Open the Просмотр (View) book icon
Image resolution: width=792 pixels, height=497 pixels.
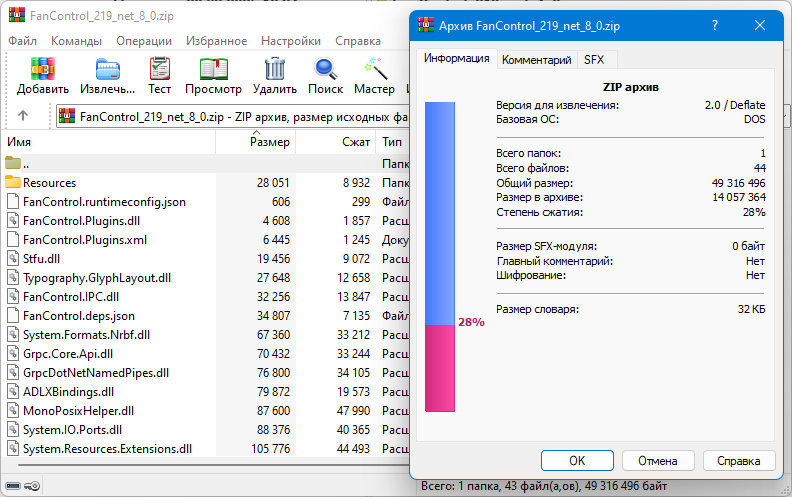click(x=214, y=69)
